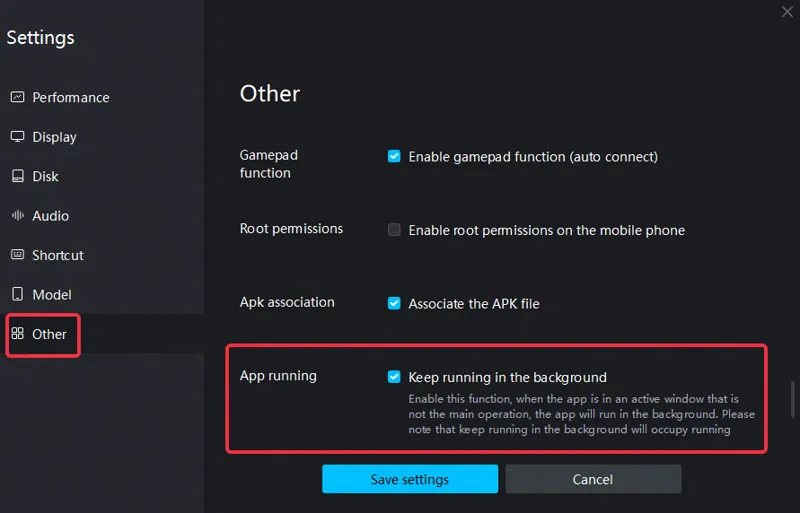Click the Display monitor icon
The width and height of the screenshot is (800, 513).
click(x=17, y=137)
